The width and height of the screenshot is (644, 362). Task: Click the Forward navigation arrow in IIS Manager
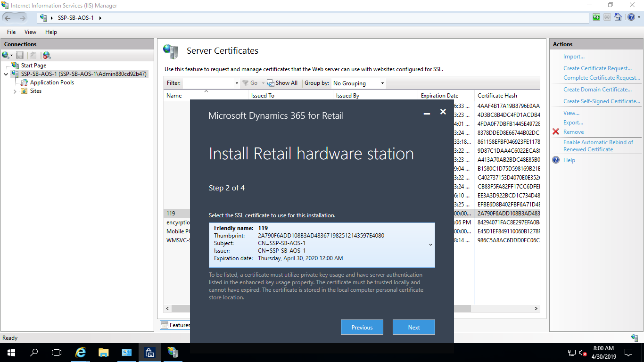(22, 17)
